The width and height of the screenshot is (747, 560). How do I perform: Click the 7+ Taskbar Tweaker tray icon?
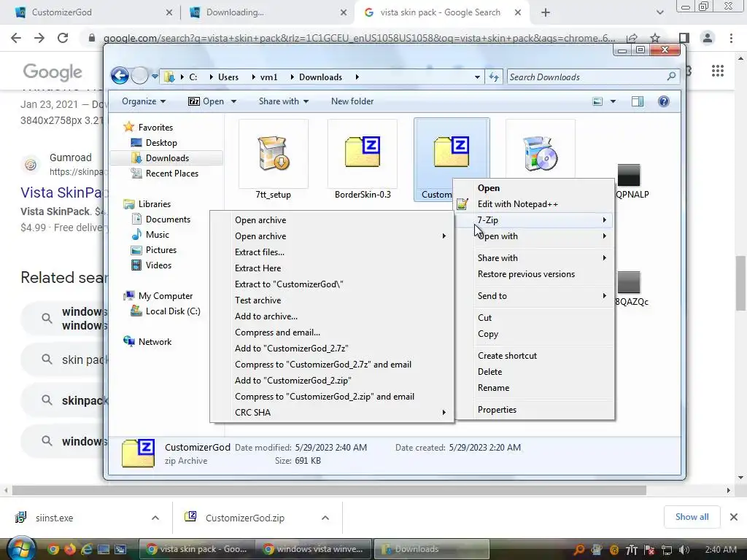631,550
